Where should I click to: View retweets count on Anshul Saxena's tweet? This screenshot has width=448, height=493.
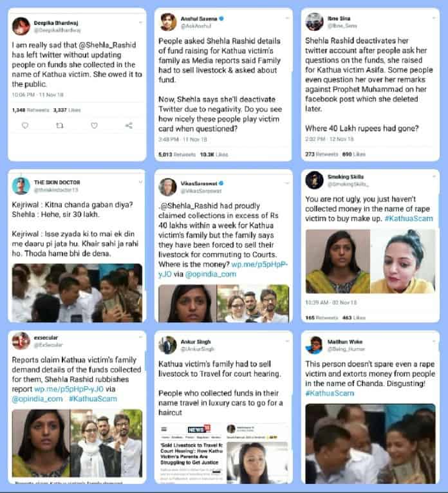click(x=177, y=154)
